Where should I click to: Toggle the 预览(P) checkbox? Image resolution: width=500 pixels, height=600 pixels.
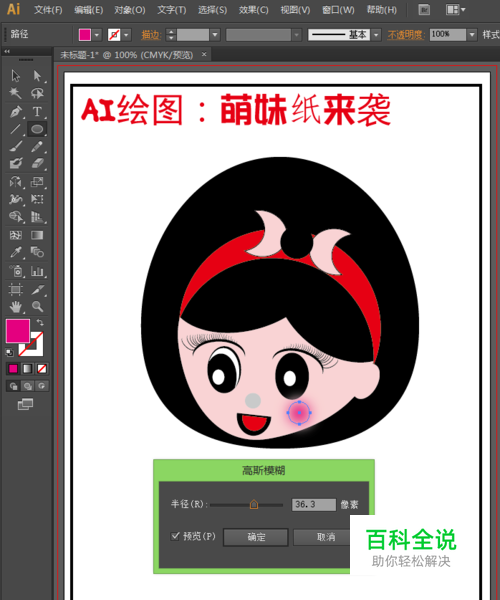pyautogui.click(x=175, y=536)
